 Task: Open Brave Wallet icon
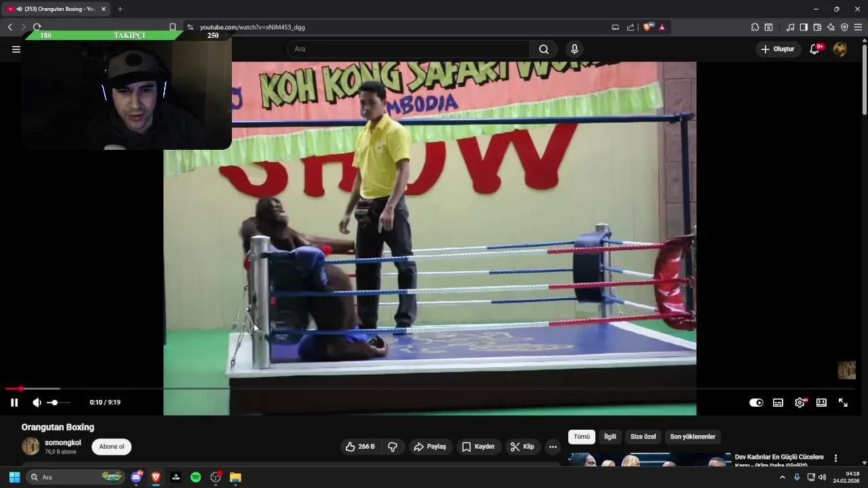pos(817,27)
